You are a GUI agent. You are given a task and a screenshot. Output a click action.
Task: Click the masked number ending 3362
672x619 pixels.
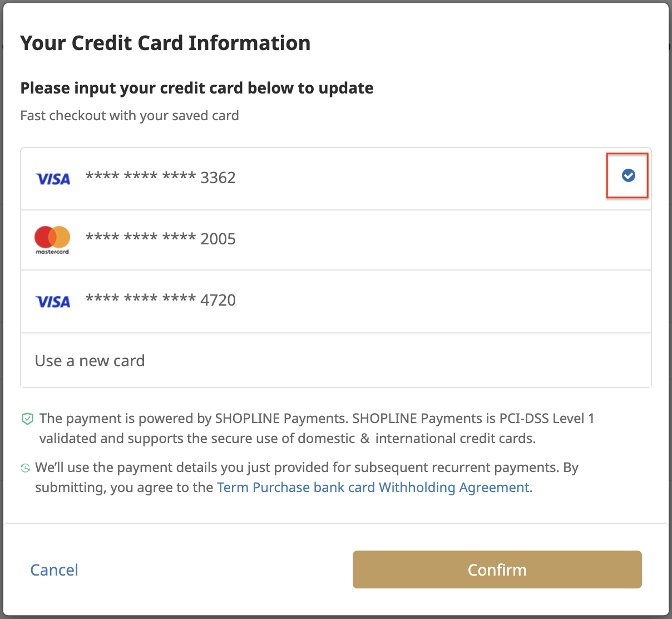(161, 178)
